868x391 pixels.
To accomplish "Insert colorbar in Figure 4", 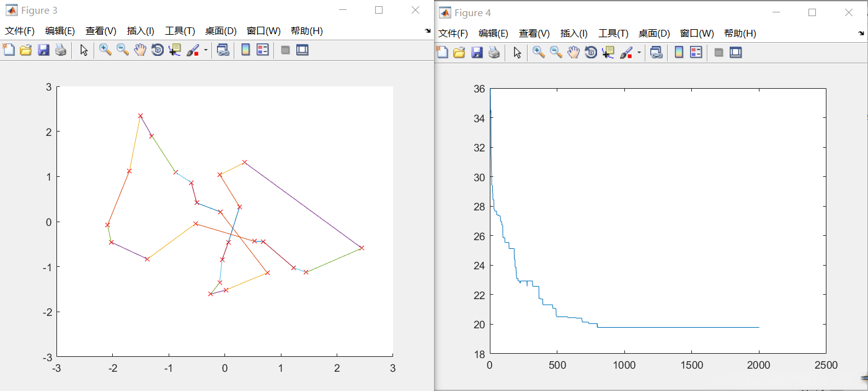I will click(x=679, y=52).
